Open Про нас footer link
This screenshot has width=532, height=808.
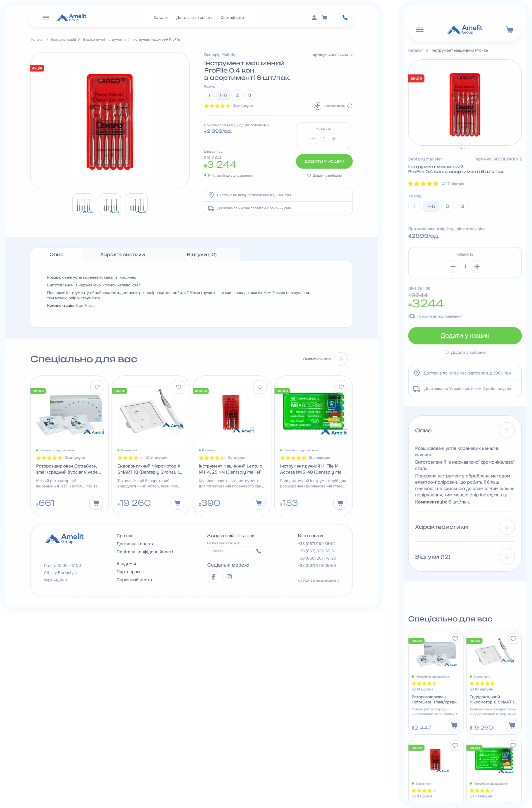point(125,536)
